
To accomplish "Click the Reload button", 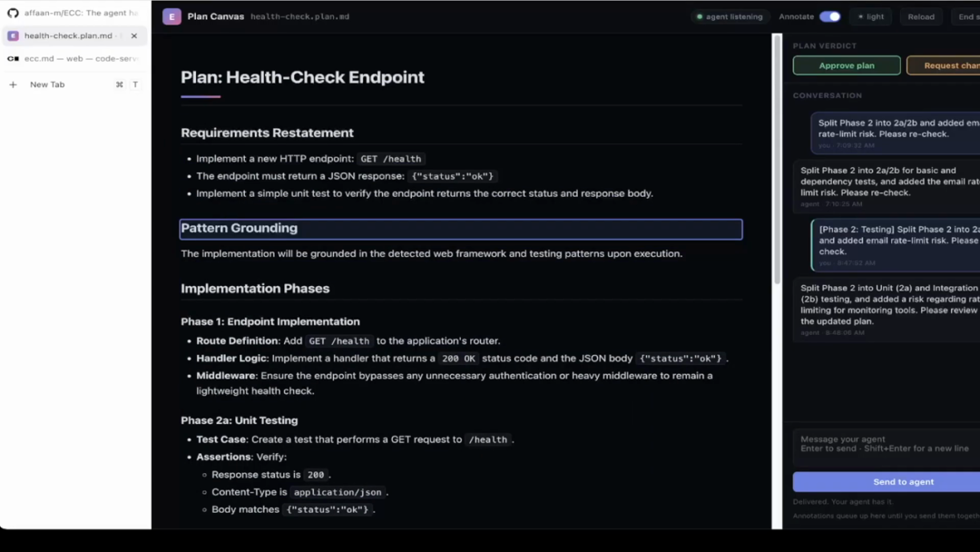I will tap(921, 17).
